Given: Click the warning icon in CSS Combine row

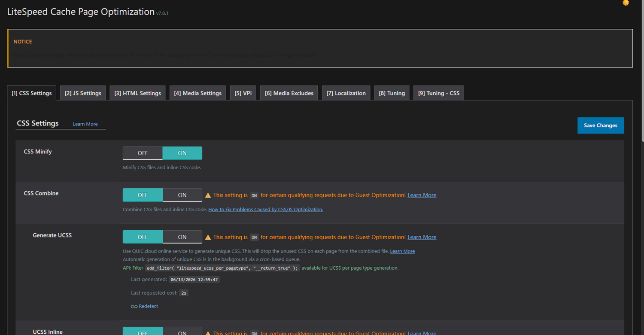Looking at the screenshot, I should pos(208,195).
